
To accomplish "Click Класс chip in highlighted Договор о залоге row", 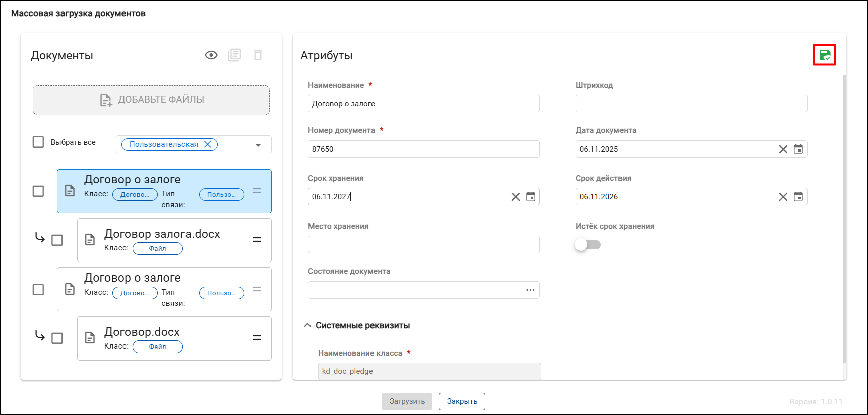I will [x=135, y=195].
